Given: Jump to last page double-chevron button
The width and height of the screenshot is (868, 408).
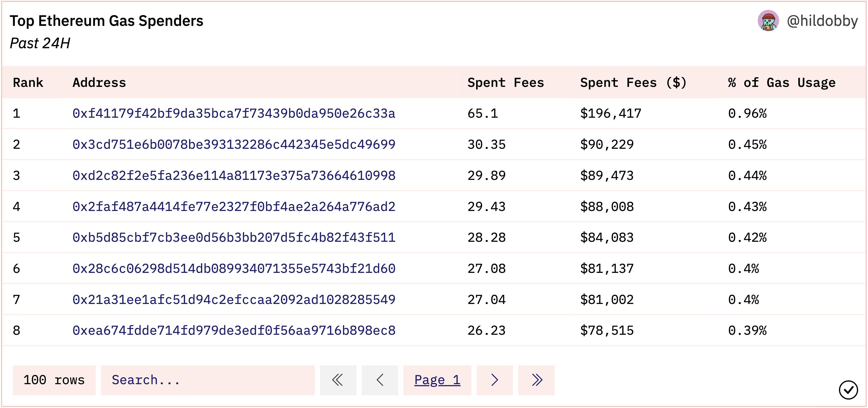Looking at the screenshot, I should pos(537,380).
